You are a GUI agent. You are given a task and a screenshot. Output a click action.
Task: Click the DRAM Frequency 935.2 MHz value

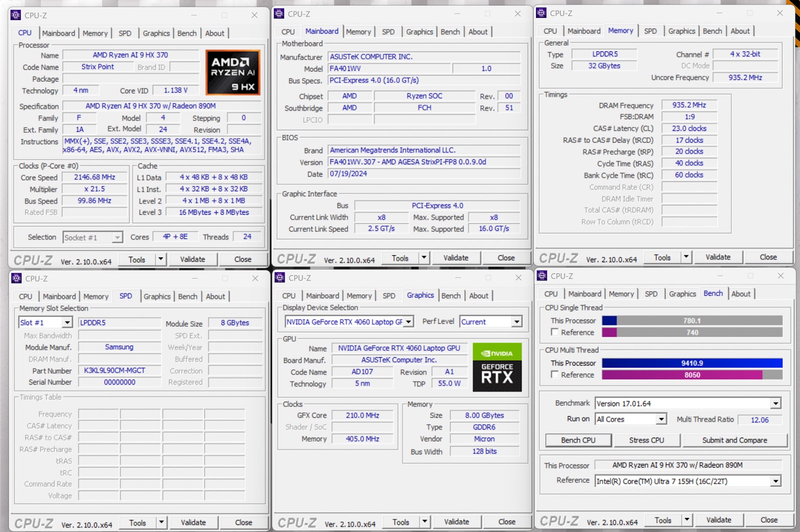689,105
